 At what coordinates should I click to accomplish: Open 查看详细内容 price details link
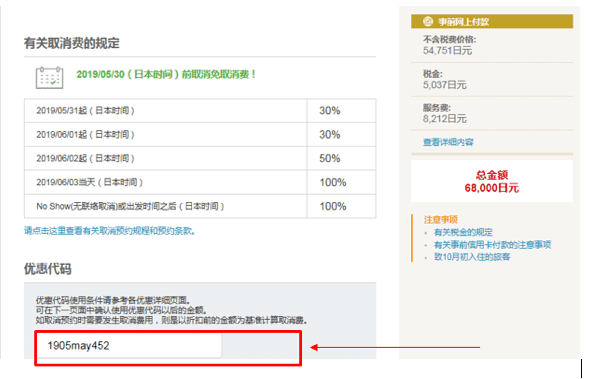coord(448,142)
